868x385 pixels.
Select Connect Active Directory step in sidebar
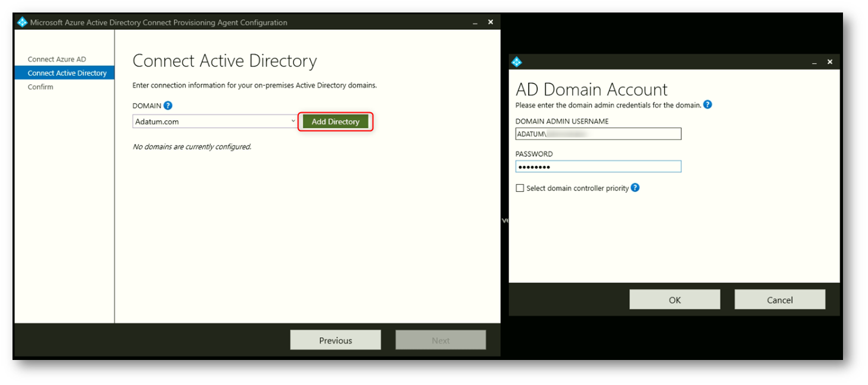[67, 73]
